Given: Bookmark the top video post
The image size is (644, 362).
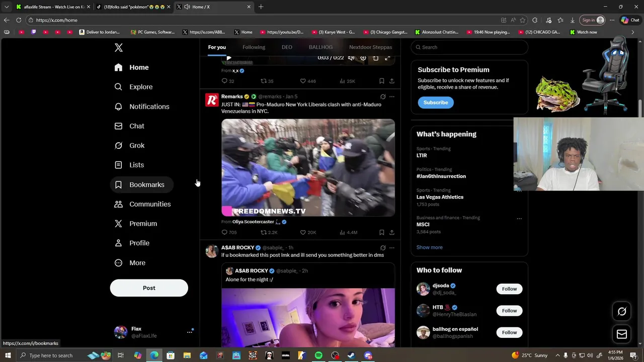Looking at the screenshot, I should (x=382, y=81).
